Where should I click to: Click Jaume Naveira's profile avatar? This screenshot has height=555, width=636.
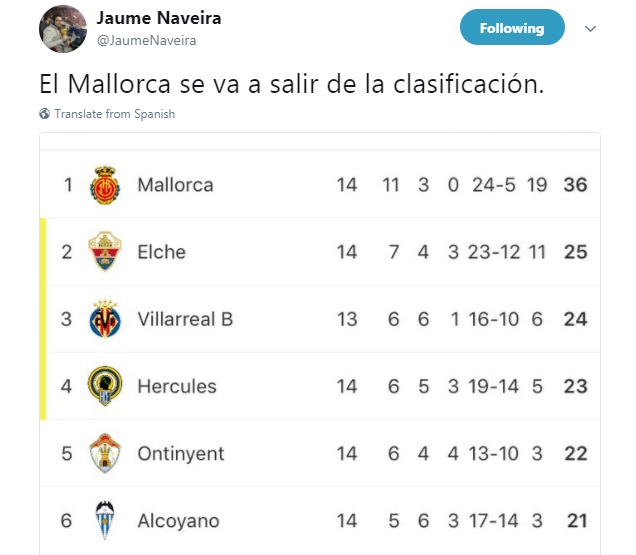(x=62, y=29)
